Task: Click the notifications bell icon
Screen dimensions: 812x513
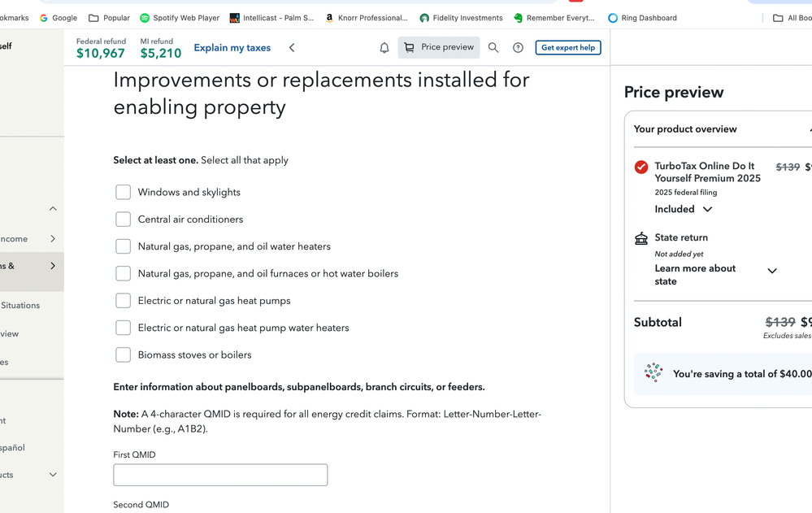Action: click(x=384, y=48)
